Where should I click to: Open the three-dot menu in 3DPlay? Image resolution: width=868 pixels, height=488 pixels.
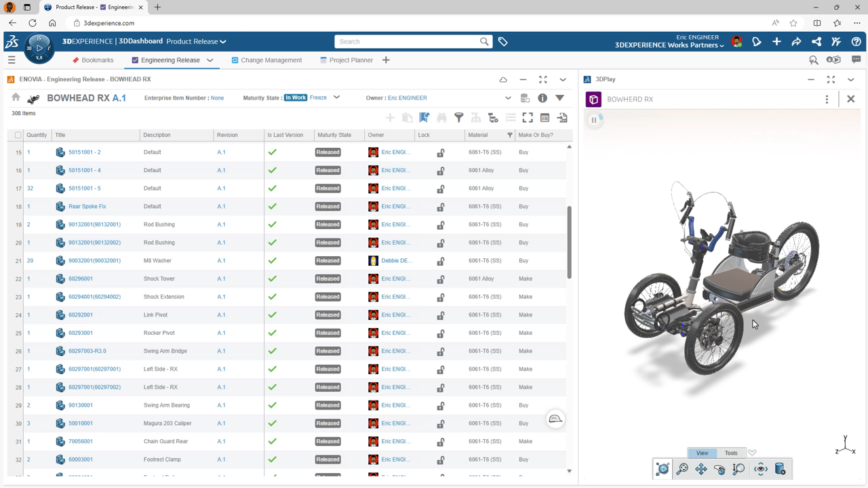(x=827, y=99)
